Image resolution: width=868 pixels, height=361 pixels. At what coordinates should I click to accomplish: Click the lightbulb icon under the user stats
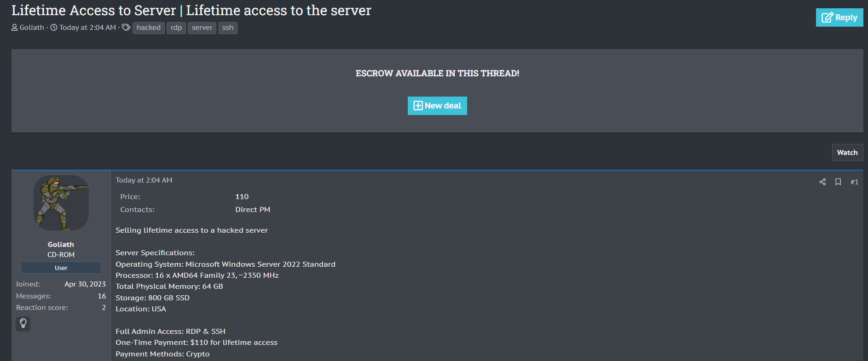(x=23, y=323)
